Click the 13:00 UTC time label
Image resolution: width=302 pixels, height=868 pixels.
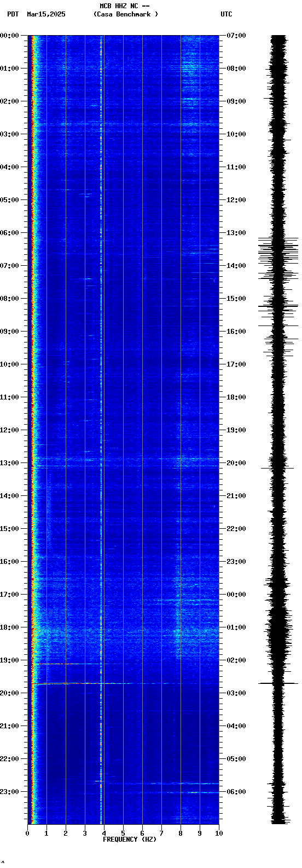236,233
